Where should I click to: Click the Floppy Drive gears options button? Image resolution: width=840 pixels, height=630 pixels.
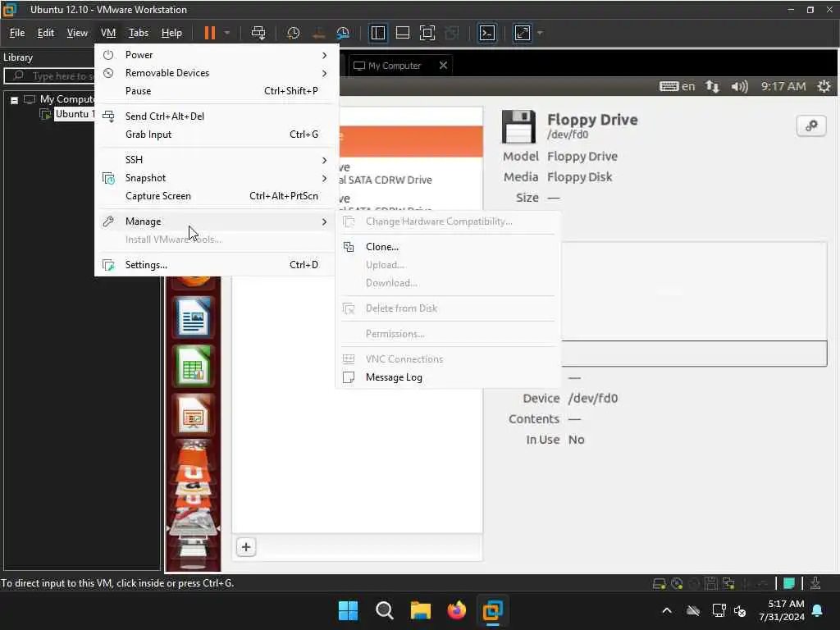[x=811, y=126]
